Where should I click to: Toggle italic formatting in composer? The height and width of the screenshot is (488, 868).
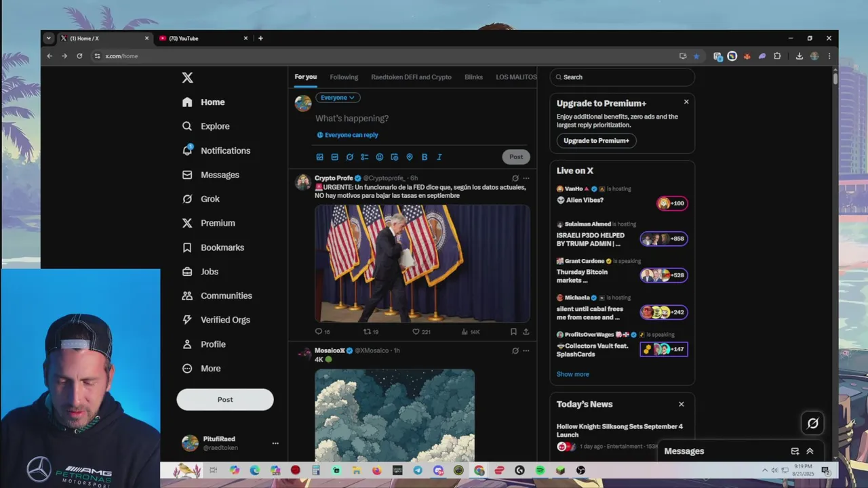click(x=439, y=157)
